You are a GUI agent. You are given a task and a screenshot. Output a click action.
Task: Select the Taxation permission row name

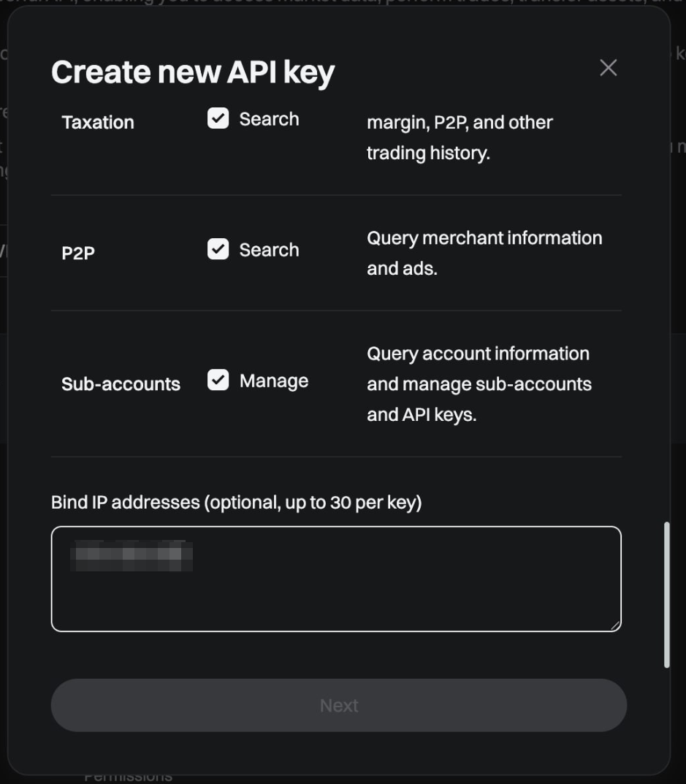click(98, 123)
